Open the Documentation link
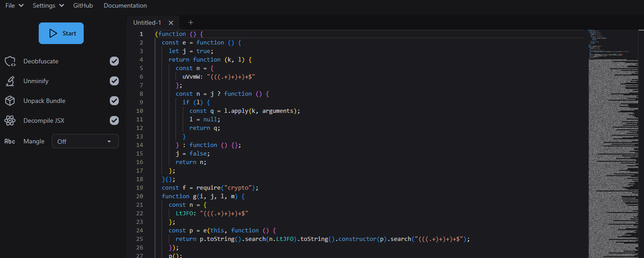This screenshot has width=644, height=258. click(x=125, y=6)
